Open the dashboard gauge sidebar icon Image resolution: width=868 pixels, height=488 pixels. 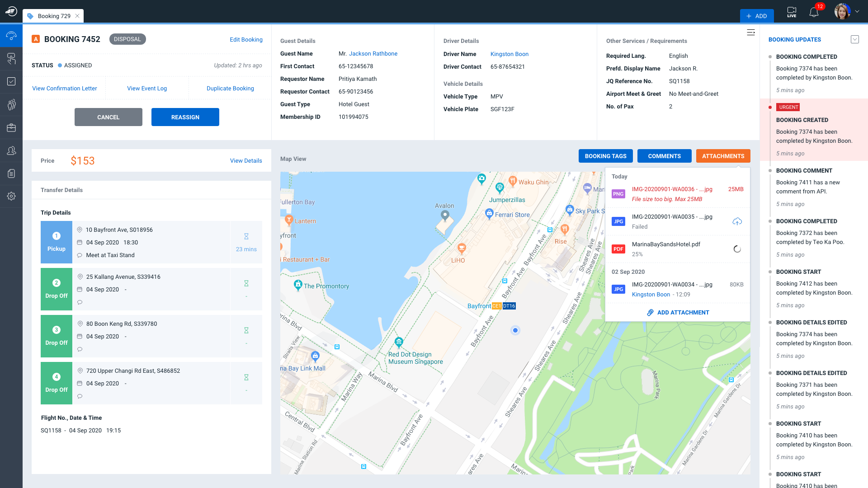coord(11,36)
